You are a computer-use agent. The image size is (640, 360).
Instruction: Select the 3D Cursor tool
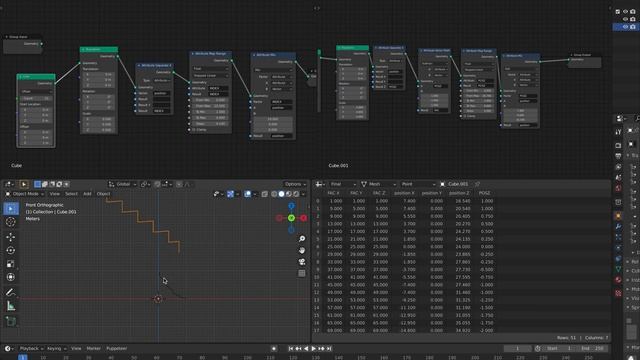[x=11, y=222]
